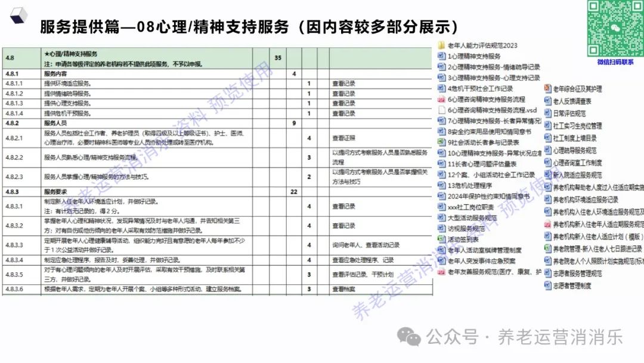Select file 心理疏导服务规范
Image resolution: width=644 pixels, height=363 pixels.
coord(575,150)
